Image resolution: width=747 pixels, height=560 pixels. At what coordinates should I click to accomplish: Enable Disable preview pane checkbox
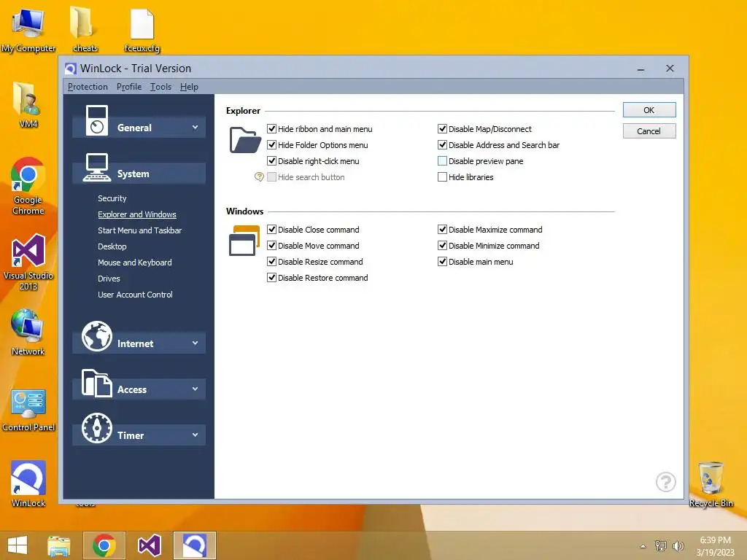443,161
